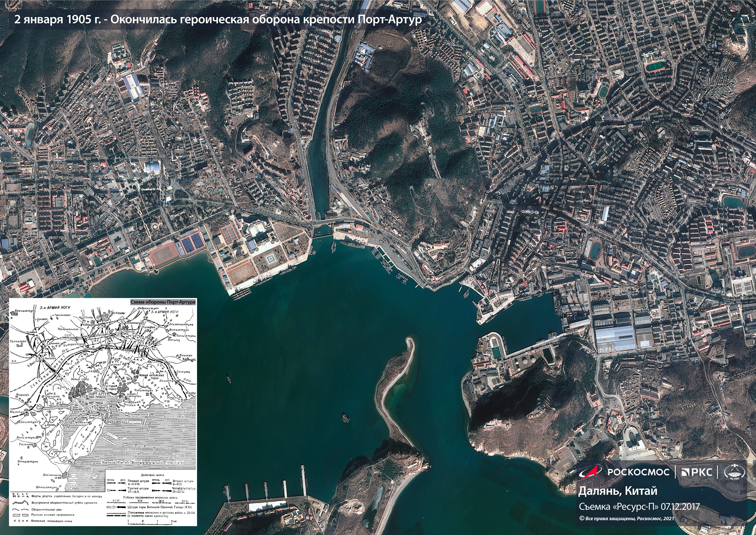
Task: Click 'Арсенал' label on the map
Action: coord(115,365)
